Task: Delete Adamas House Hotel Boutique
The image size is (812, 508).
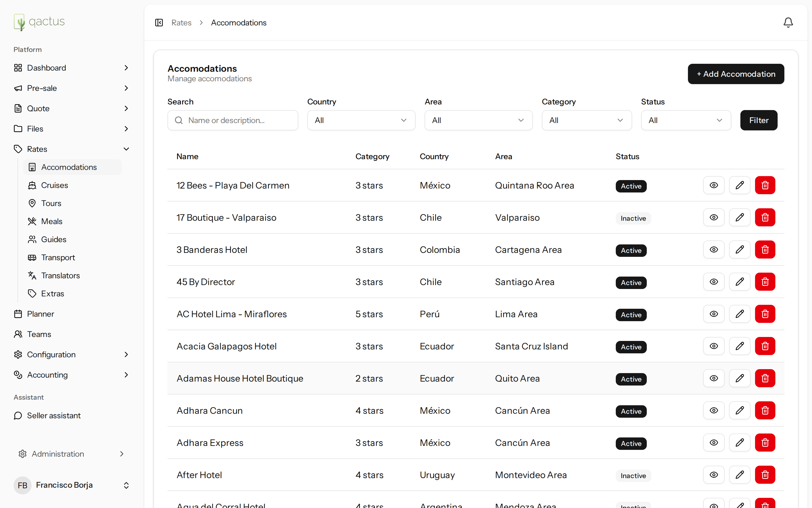Action: 765,378
